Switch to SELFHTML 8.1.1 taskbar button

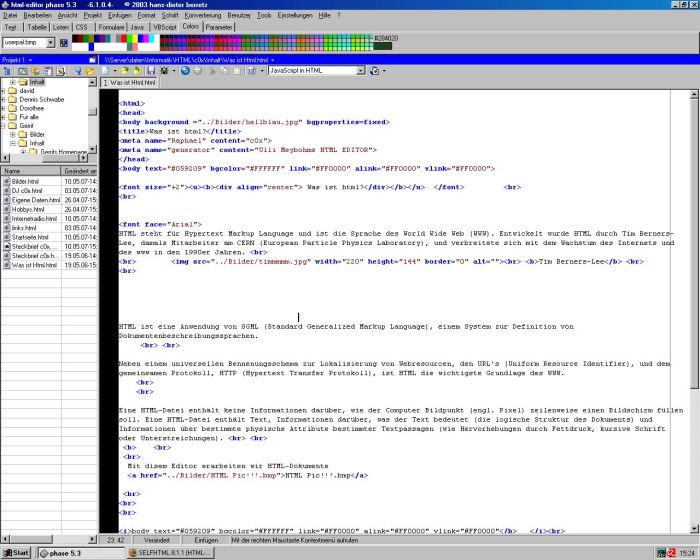click(168, 552)
